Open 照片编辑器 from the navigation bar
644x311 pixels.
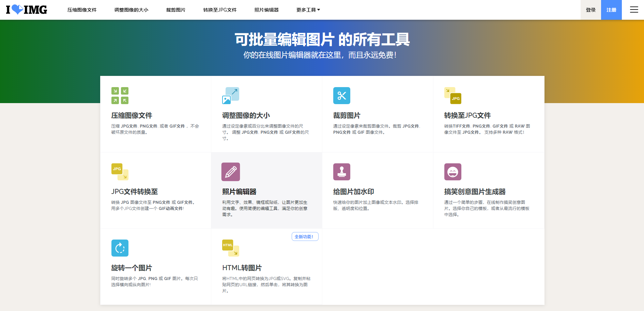(x=267, y=10)
